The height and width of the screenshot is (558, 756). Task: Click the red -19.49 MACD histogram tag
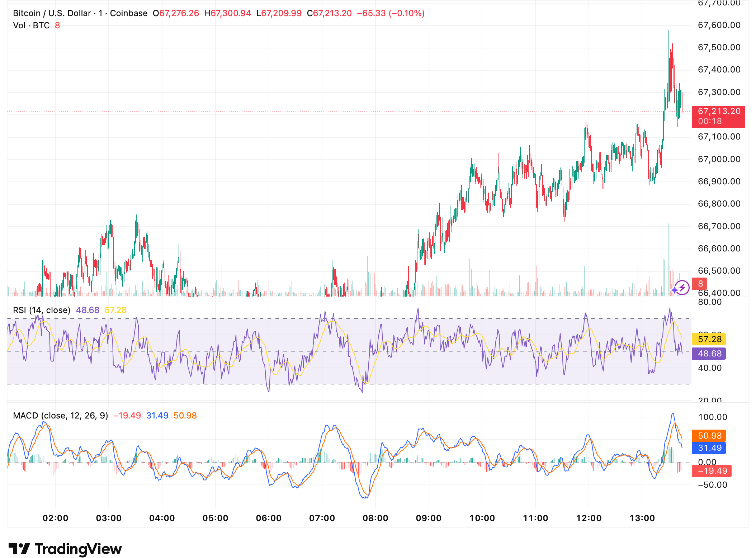point(712,470)
